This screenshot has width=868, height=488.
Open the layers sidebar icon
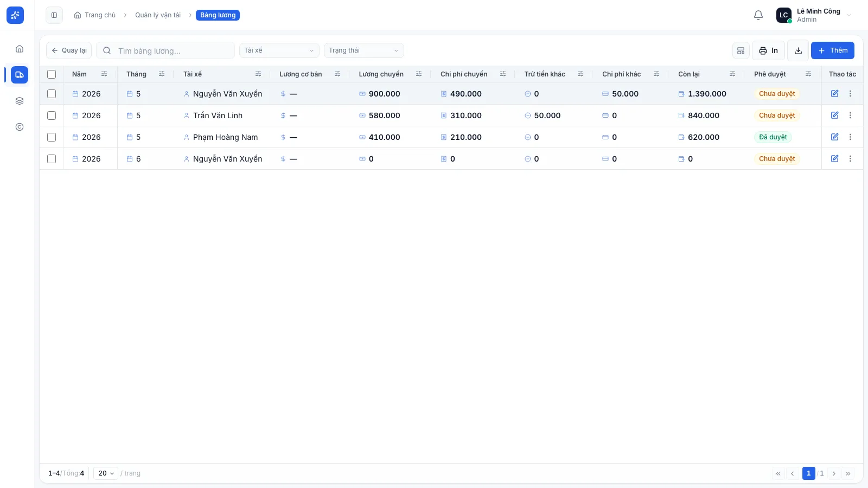click(x=20, y=101)
